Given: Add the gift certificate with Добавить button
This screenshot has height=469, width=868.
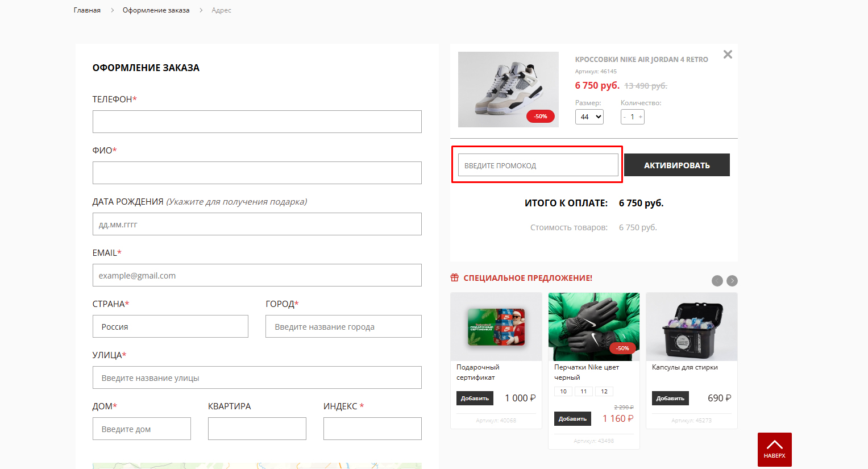Looking at the screenshot, I should (475, 399).
